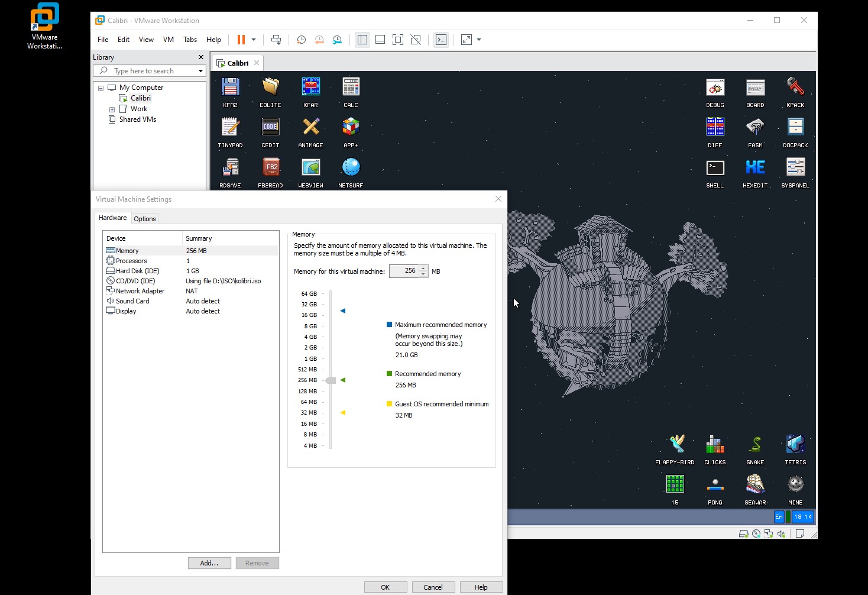Pause the virtual machine from the toolbar
This screenshot has width=868, height=595.
click(241, 40)
